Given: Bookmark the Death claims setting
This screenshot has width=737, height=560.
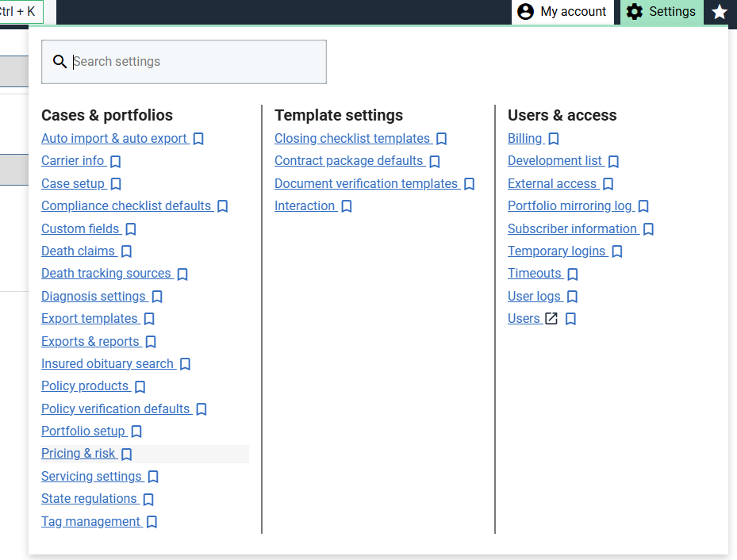Looking at the screenshot, I should click(x=126, y=251).
